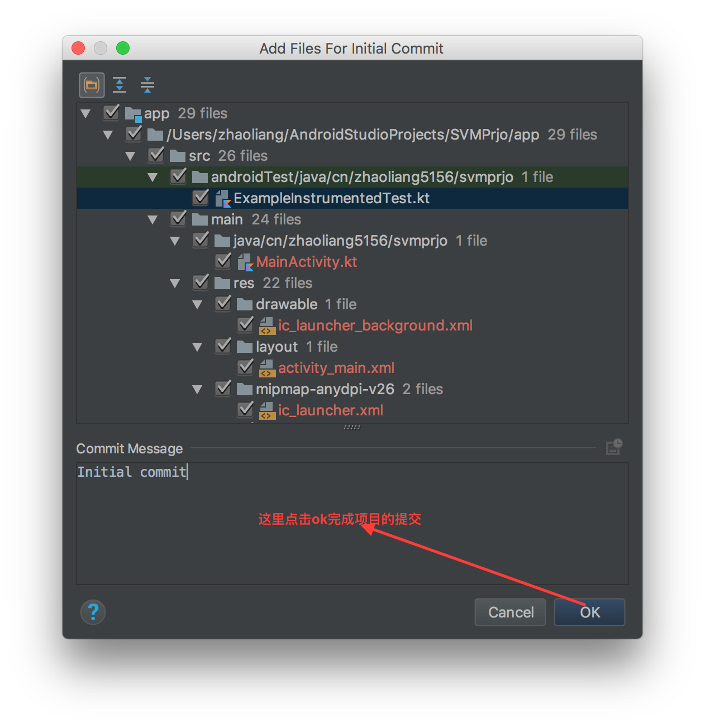This screenshot has height=728, width=705.
Task: Uncheck the MainActivity.kt checkbox
Action: point(223,261)
